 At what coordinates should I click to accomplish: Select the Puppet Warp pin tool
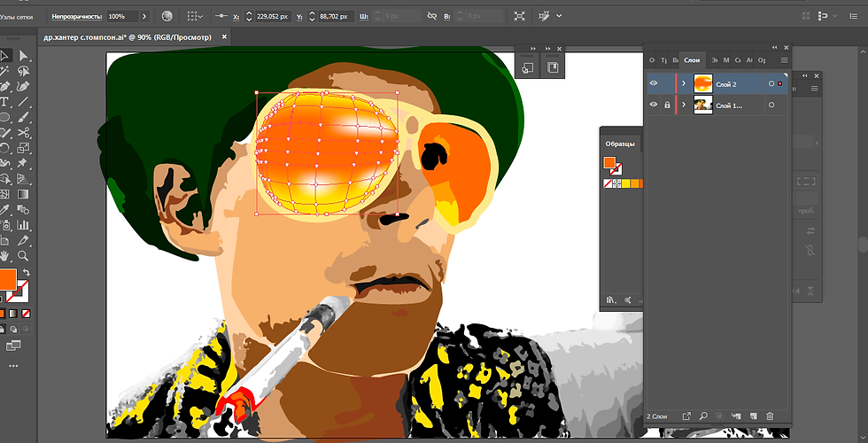point(23,163)
